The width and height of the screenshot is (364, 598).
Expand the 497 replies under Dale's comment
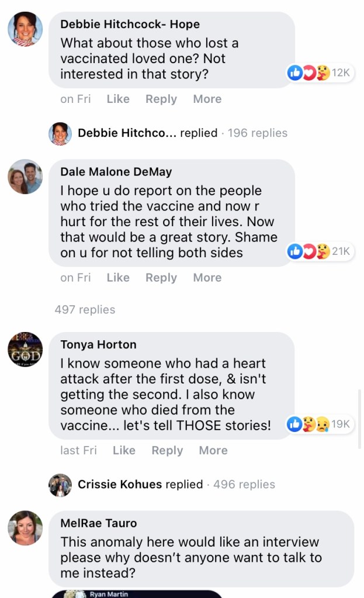(85, 310)
